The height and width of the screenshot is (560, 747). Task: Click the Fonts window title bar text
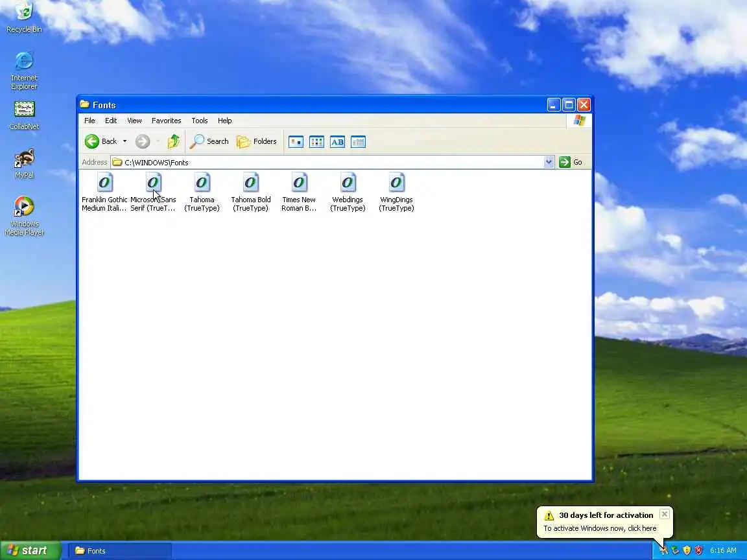pyautogui.click(x=104, y=105)
